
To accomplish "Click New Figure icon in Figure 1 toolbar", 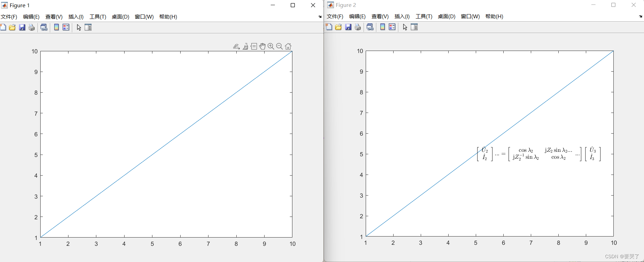I will click(3, 28).
